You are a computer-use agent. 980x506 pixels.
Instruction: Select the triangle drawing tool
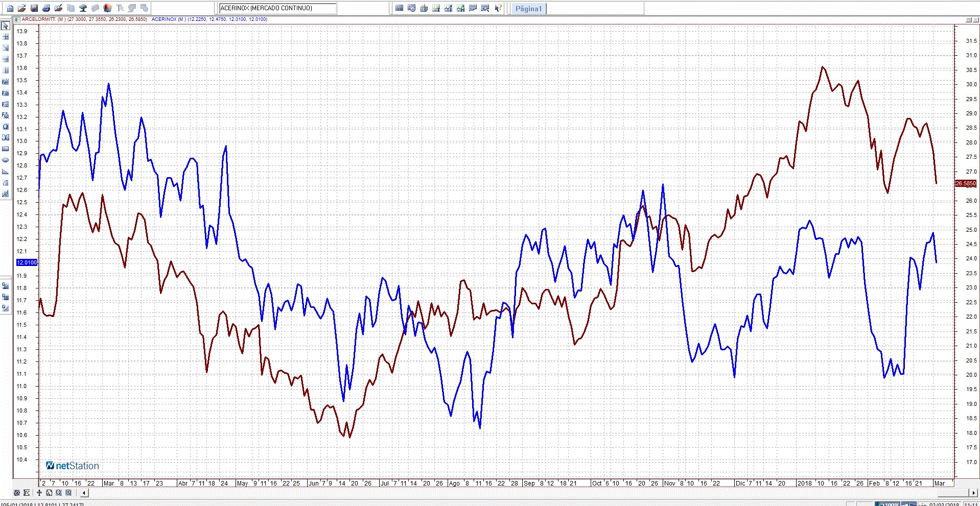6,172
